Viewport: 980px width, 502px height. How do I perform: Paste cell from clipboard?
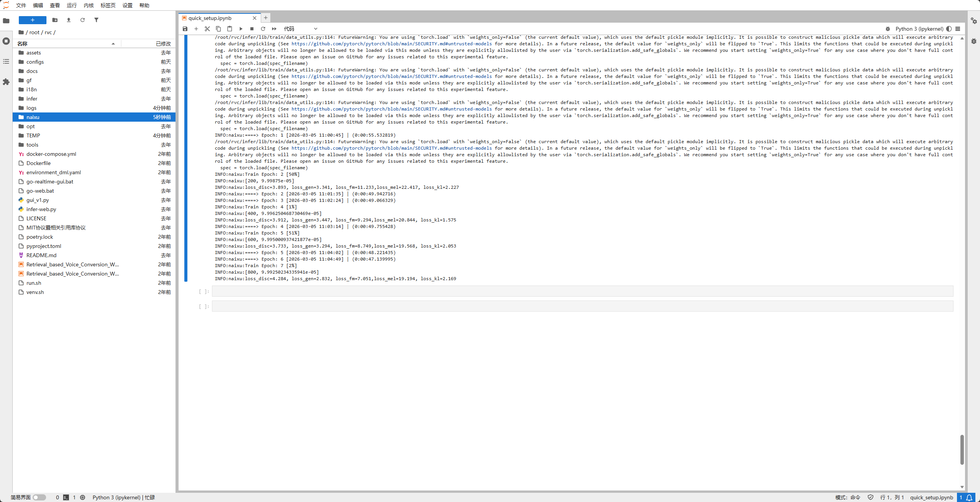tap(230, 29)
